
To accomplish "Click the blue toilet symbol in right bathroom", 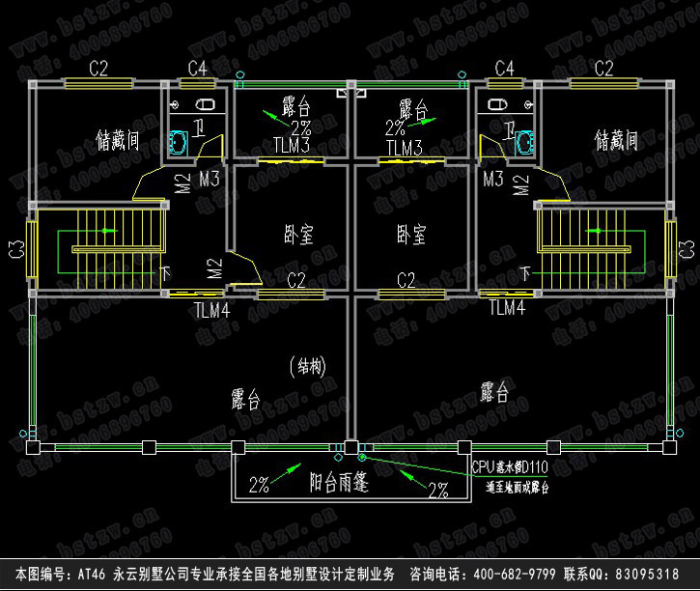I will coord(523,143).
